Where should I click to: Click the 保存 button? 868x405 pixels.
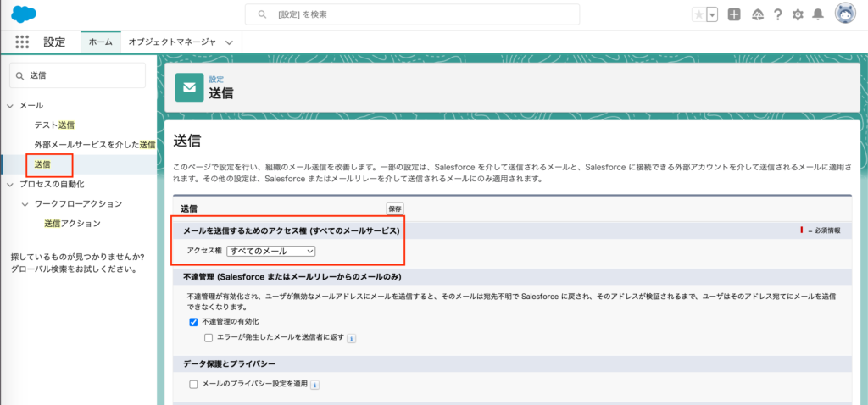coord(395,208)
